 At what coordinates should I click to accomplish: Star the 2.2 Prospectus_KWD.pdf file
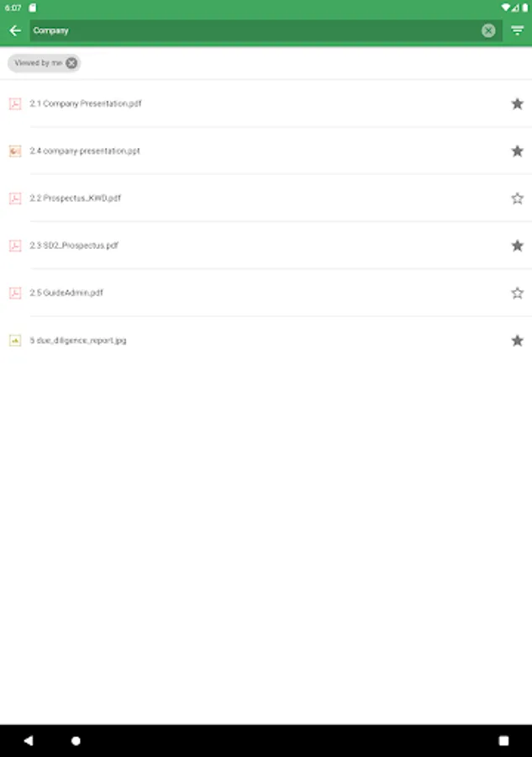click(517, 199)
